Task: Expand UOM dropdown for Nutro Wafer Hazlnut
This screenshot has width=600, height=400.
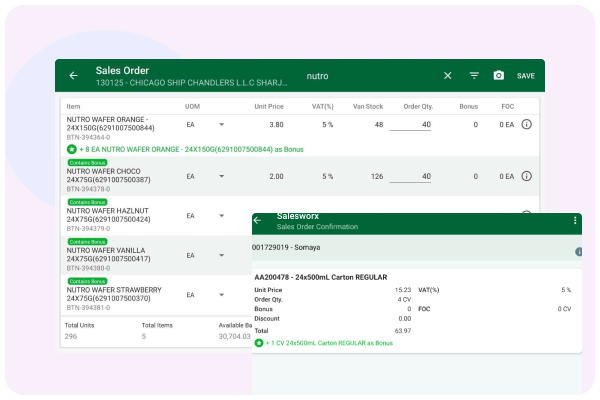Action: coord(221,215)
